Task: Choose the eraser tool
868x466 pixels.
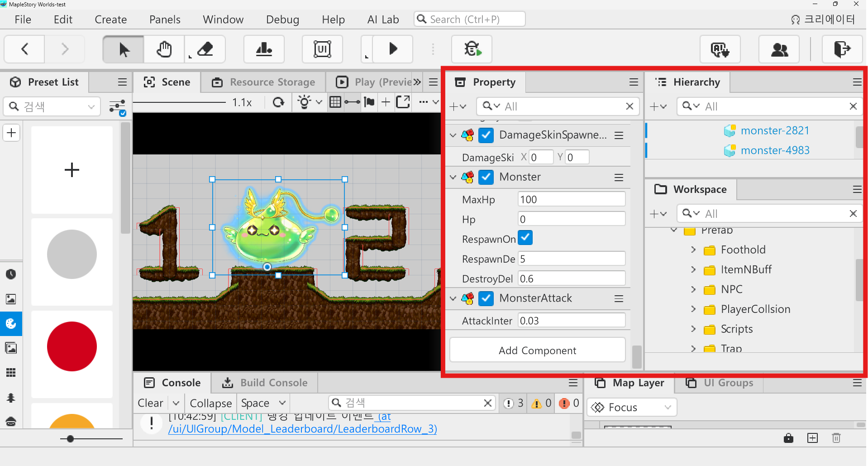Action: click(205, 49)
